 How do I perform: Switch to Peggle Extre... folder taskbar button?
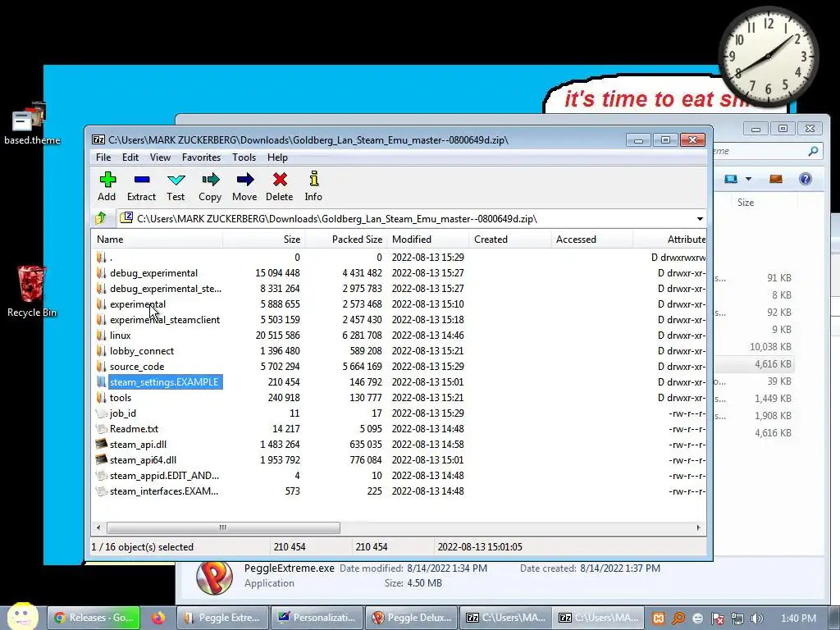[223, 618]
